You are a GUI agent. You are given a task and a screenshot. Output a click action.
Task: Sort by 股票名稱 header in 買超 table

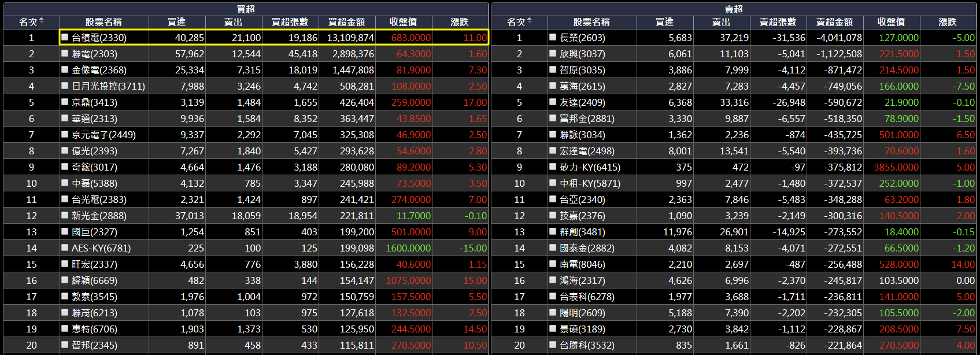pos(104,21)
